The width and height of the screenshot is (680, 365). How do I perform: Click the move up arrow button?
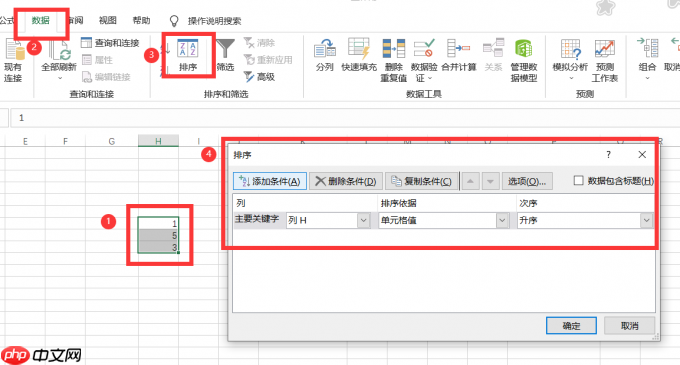[x=470, y=181]
